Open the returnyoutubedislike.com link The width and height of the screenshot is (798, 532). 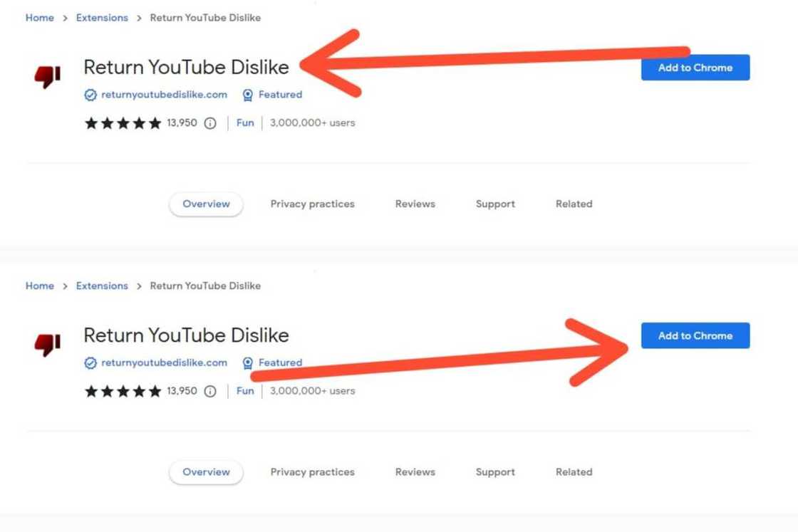(165, 94)
